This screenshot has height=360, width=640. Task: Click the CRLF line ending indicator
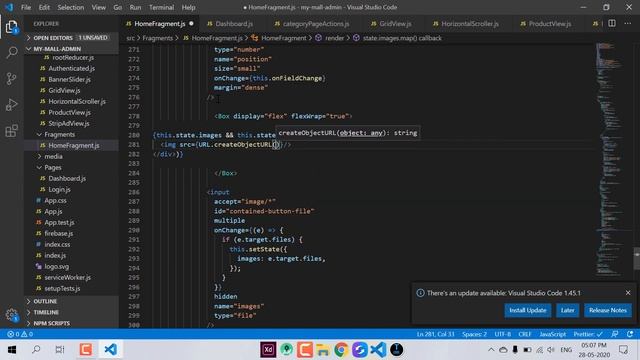525,334
